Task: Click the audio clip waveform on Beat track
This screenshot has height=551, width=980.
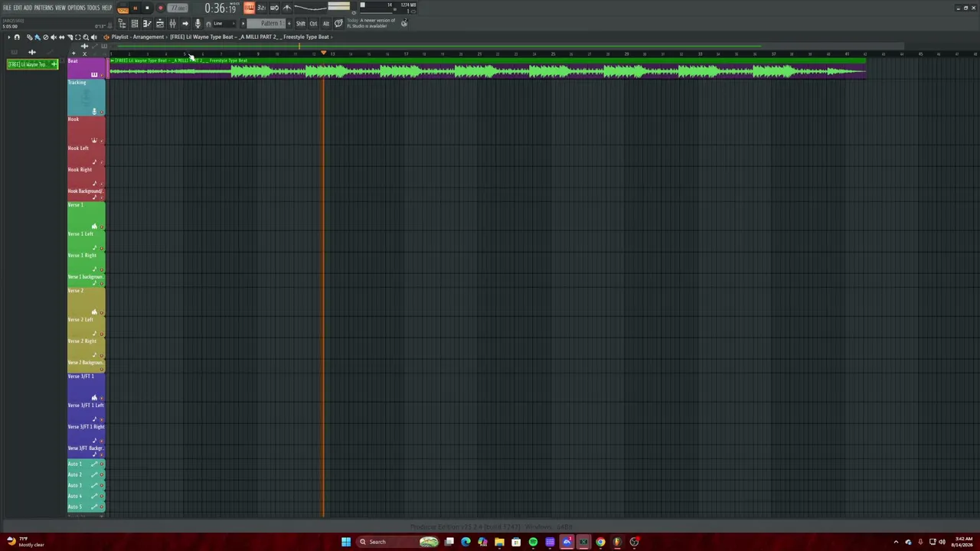Action: point(487,71)
